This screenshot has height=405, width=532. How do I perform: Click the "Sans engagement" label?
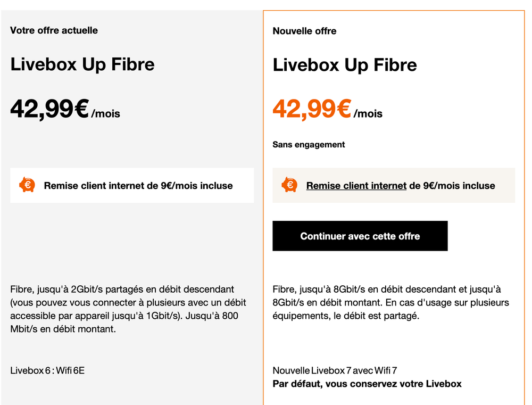pyautogui.click(x=309, y=144)
